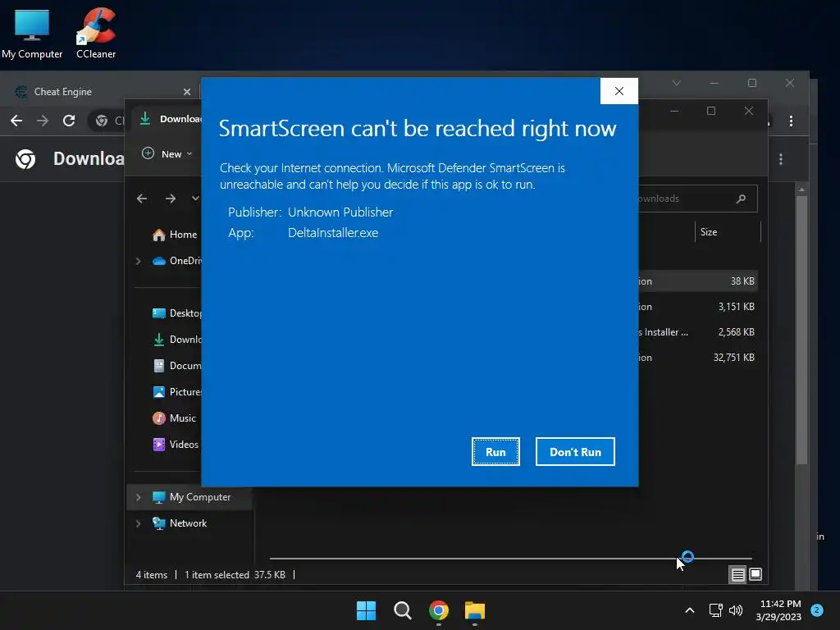The image size is (840, 630).
Task: Select OneDrive in Explorer sidebar
Action: (177, 261)
